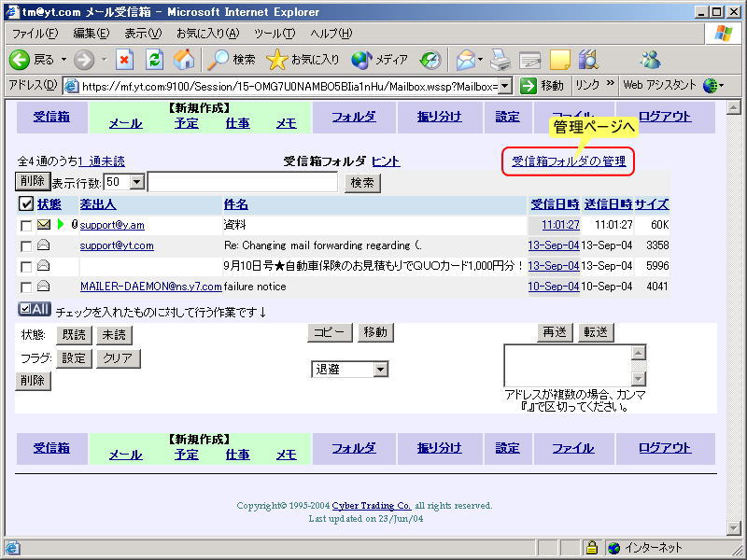
Task: Tick checkbox for support@y.am message
Action: (26, 225)
